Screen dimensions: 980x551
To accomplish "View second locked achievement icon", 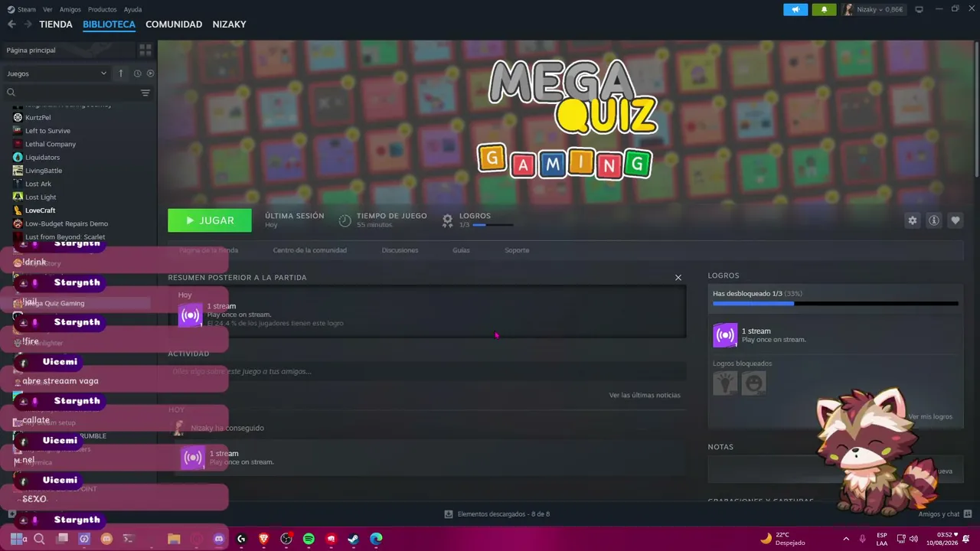I will point(753,383).
